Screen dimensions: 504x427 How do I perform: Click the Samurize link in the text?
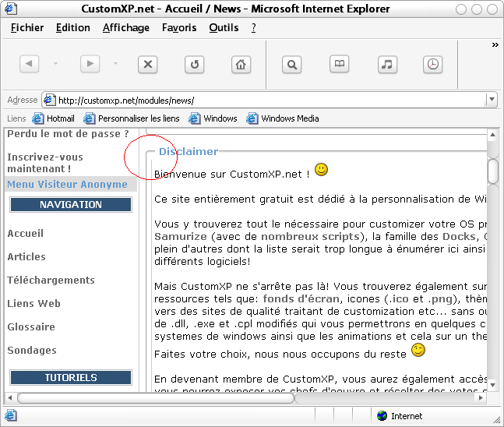point(181,237)
